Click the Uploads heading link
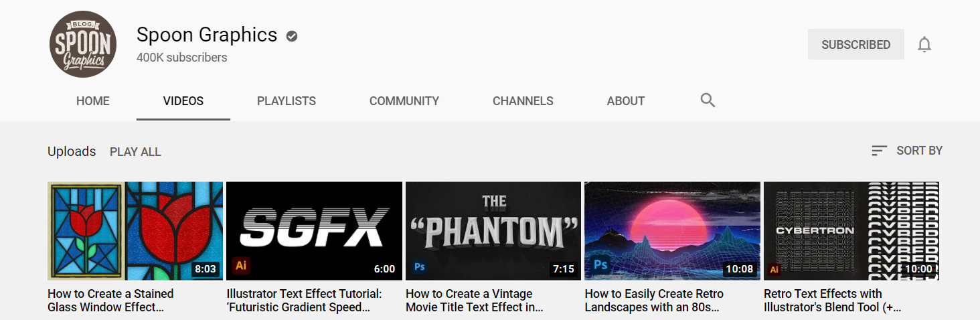The width and height of the screenshot is (980, 320). click(72, 152)
